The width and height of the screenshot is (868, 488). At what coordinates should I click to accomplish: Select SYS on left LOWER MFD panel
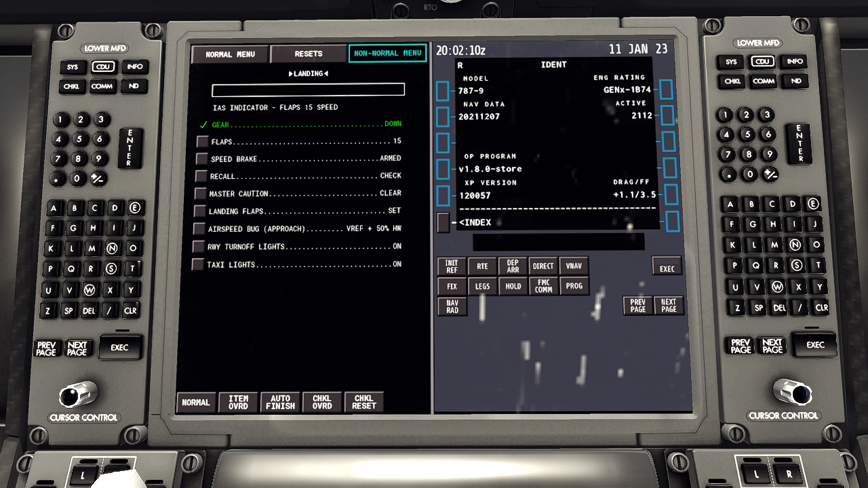point(72,67)
